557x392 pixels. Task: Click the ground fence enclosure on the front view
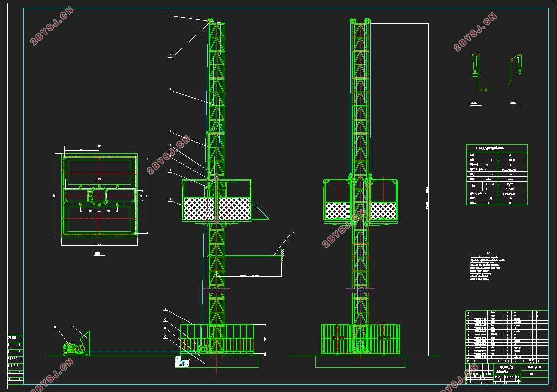point(360,339)
